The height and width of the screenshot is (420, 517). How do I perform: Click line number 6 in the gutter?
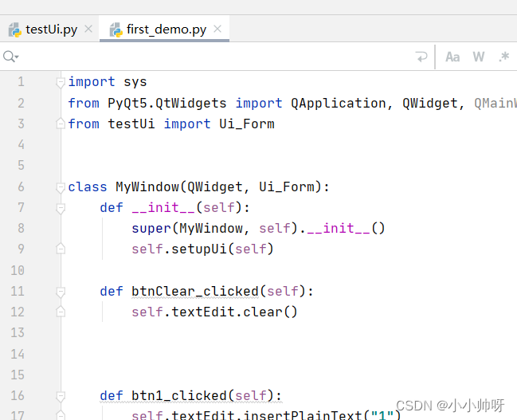21,186
